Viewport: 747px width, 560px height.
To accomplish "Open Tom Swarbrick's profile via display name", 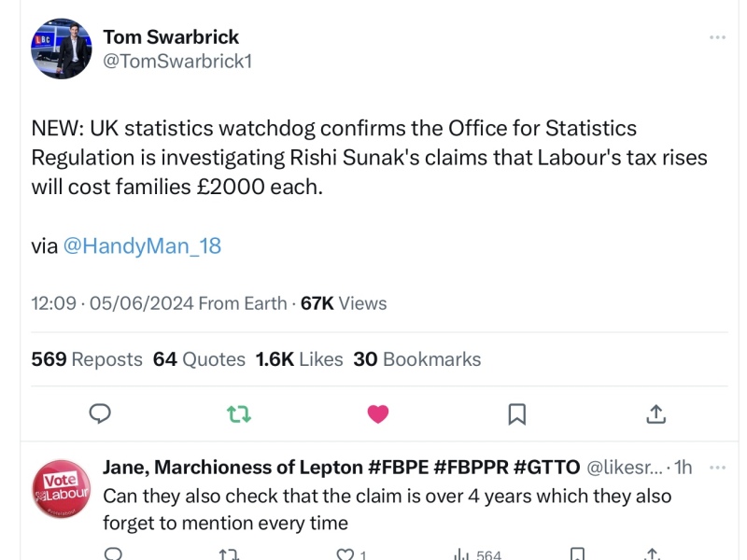I will coord(171,37).
